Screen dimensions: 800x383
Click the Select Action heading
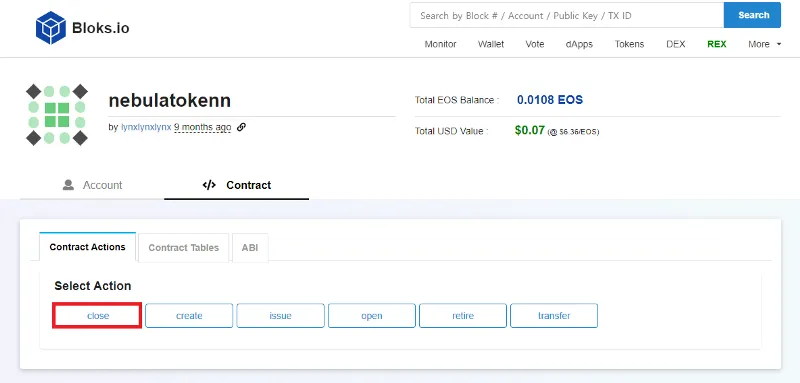(x=93, y=286)
